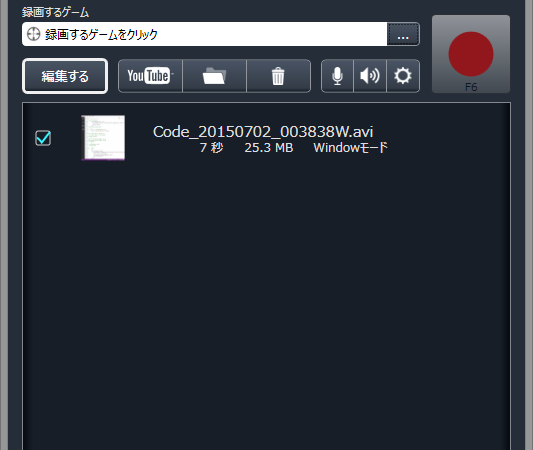Click the 録画するゲームをクリック field
The height and width of the screenshot is (450, 533).
[205, 34]
